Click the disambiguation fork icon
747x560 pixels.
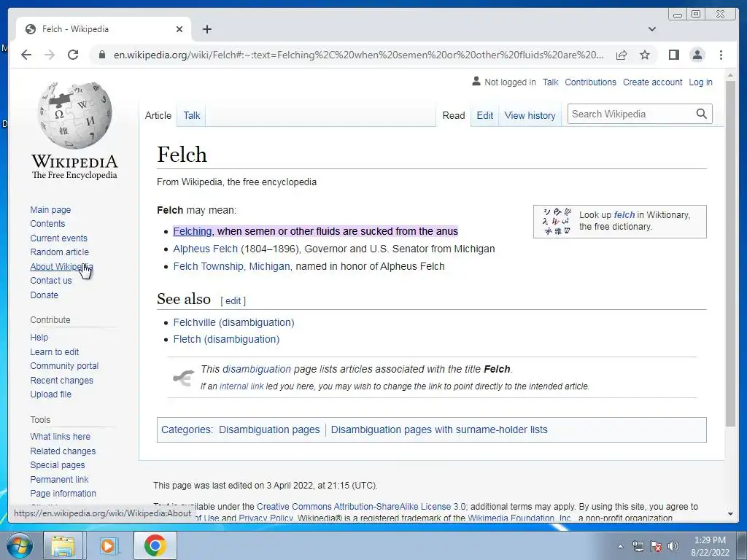click(183, 378)
